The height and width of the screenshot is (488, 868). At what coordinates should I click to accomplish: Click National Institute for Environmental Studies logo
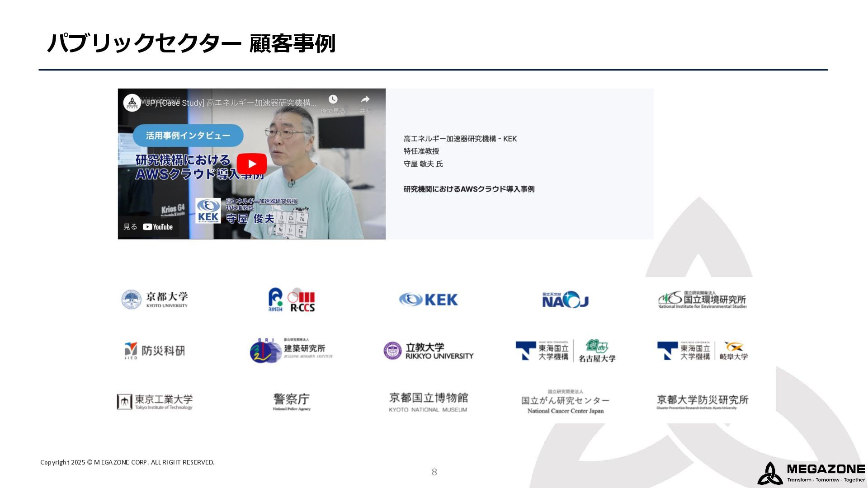click(x=702, y=300)
